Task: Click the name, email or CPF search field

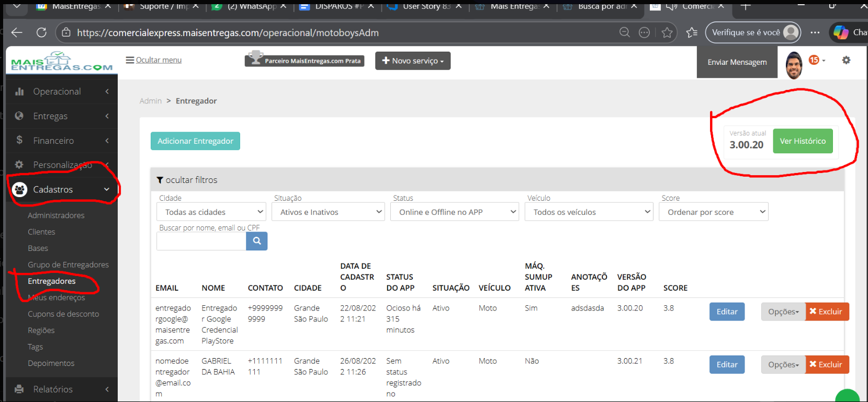Action: 201,241
